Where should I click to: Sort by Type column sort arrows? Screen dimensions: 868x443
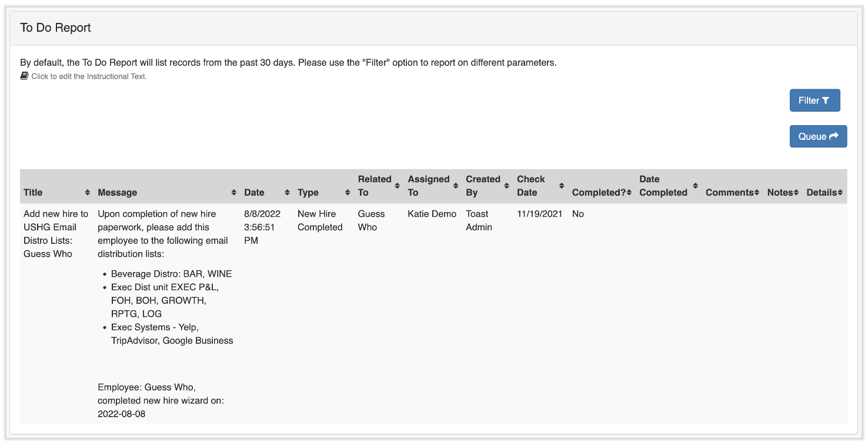coord(347,193)
